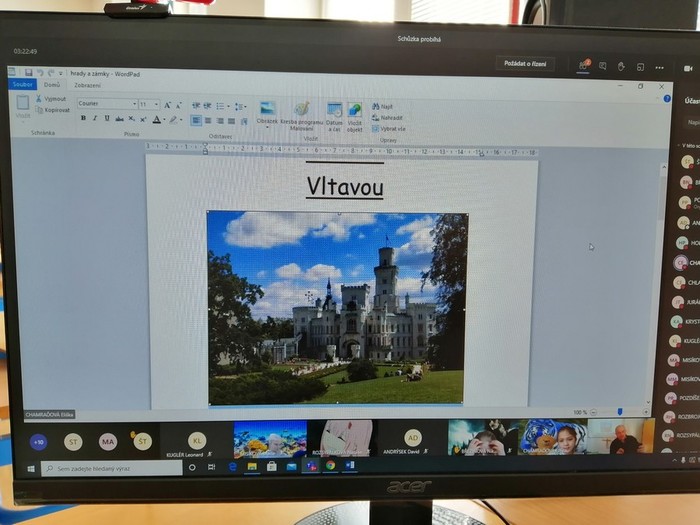Select KUGLER Leonard participant tile
The width and height of the screenshot is (700, 525).
click(196, 442)
